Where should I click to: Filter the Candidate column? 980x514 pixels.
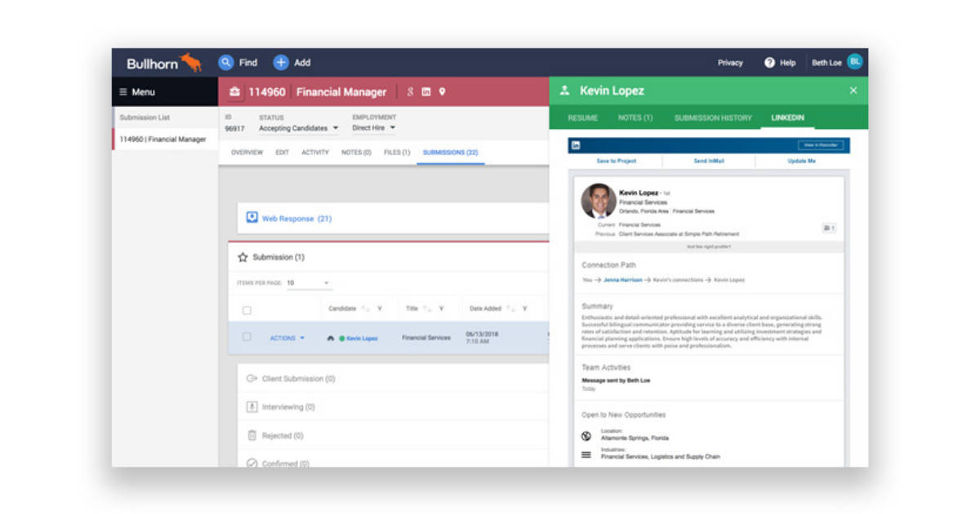click(x=378, y=308)
